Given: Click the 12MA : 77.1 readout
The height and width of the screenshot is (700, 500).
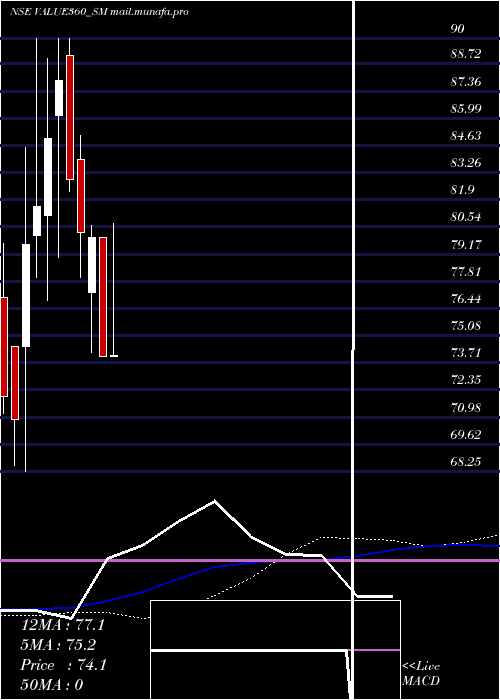Looking at the screenshot, I should [62, 625].
